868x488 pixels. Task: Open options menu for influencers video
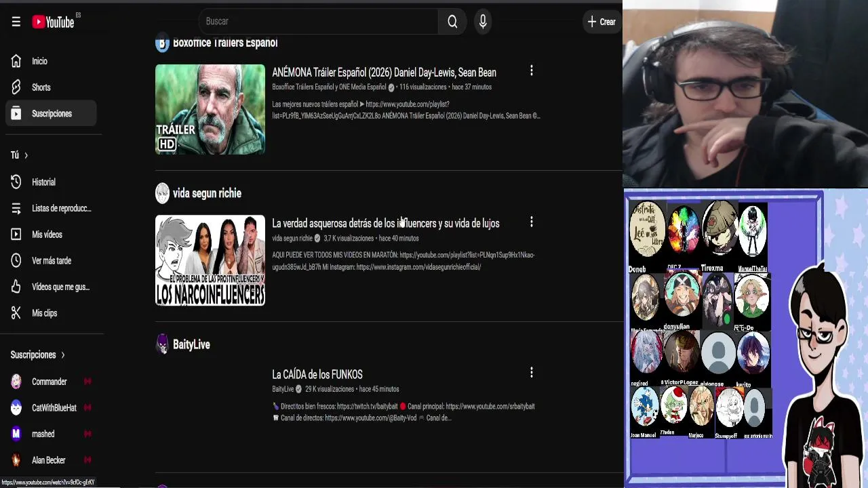pos(532,222)
